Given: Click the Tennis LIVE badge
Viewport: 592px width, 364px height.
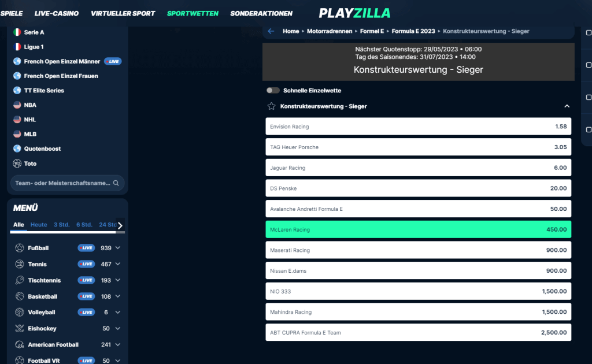Looking at the screenshot, I should [x=86, y=264].
